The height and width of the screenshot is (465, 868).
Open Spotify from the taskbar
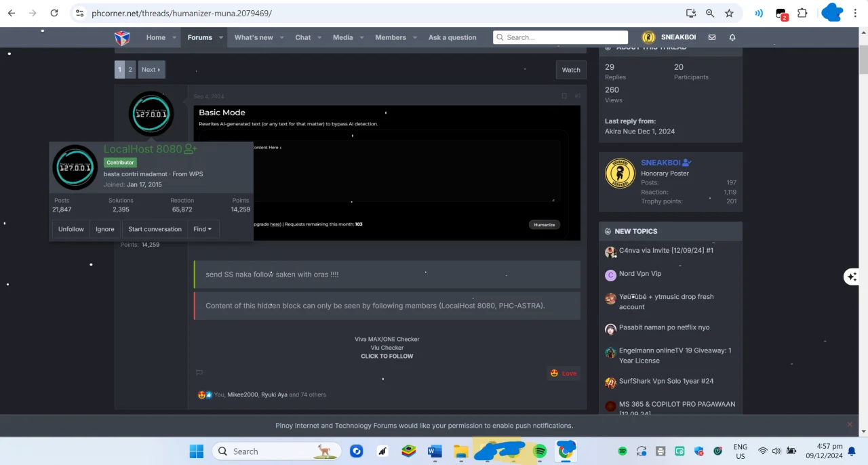(540, 451)
